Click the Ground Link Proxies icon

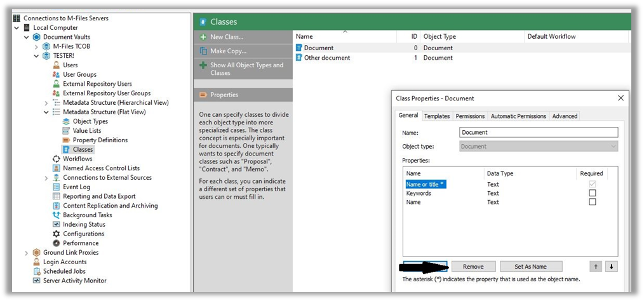click(x=37, y=253)
